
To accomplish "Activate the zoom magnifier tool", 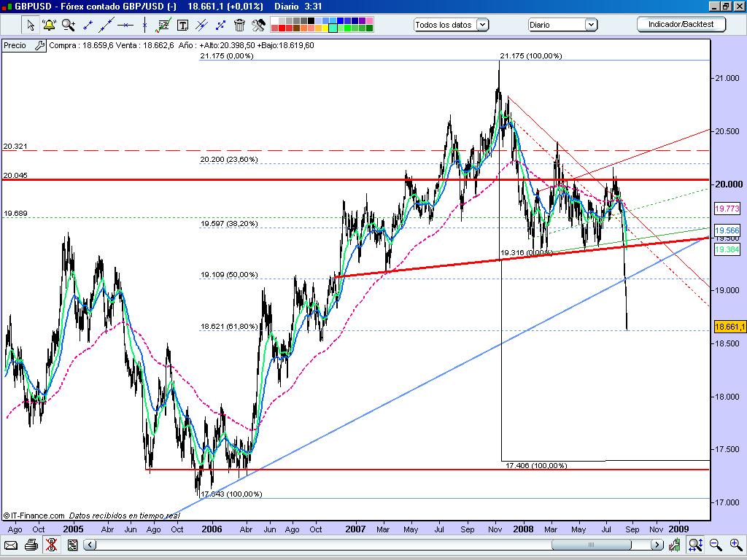I will click(x=67, y=26).
